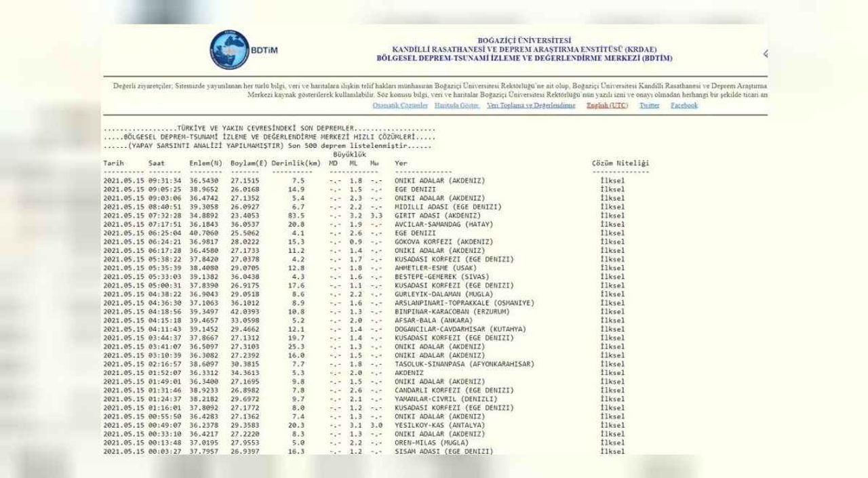The image size is (868, 478).
Task: Click AFSAR-BALA (ANKARA) location
Action: [x=434, y=321]
